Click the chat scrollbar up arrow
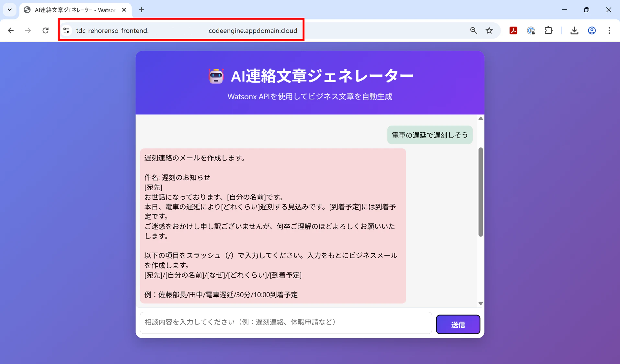 481,118
